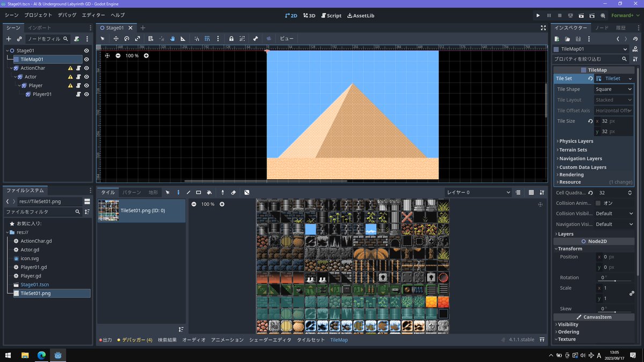Image resolution: width=644 pixels, height=362 pixels.
Task: Collapse the ActionChar tree node
Action: [x=11, y=68]
